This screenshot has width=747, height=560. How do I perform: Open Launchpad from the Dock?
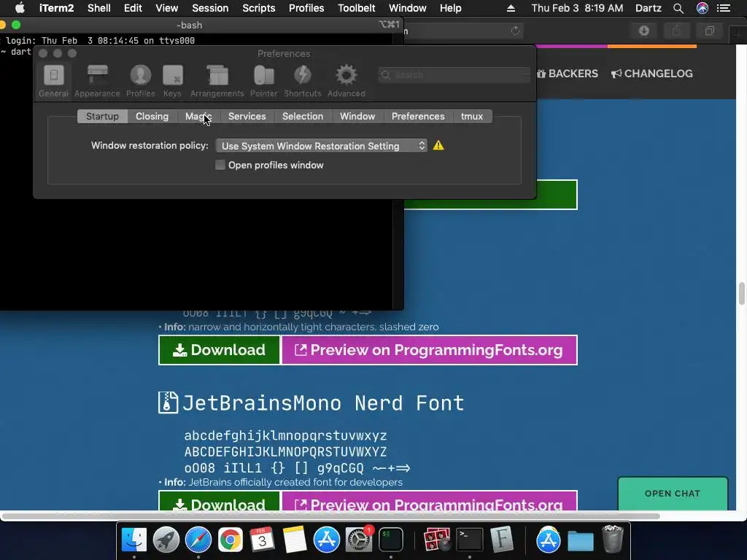(166, 540)
